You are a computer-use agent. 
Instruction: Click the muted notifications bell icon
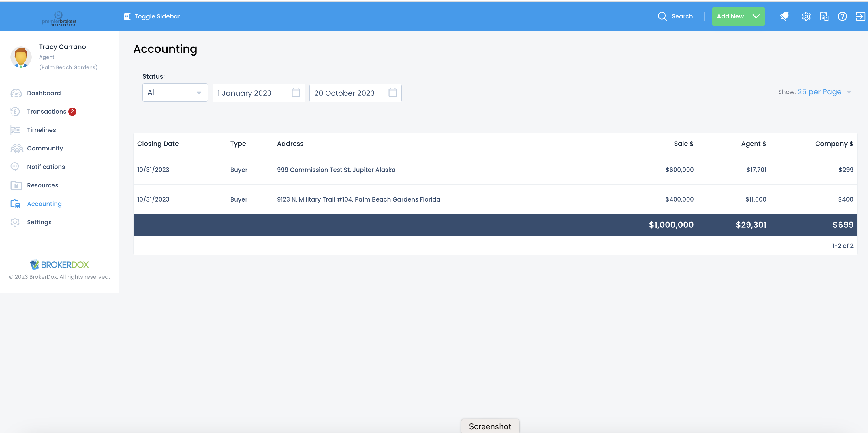784,16
